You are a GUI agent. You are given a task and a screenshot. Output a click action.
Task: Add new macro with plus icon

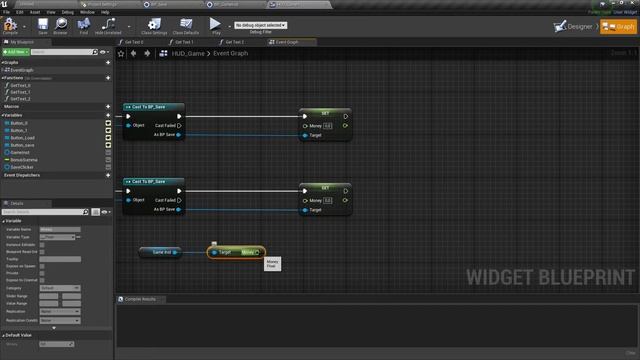(x=108, y=107)
